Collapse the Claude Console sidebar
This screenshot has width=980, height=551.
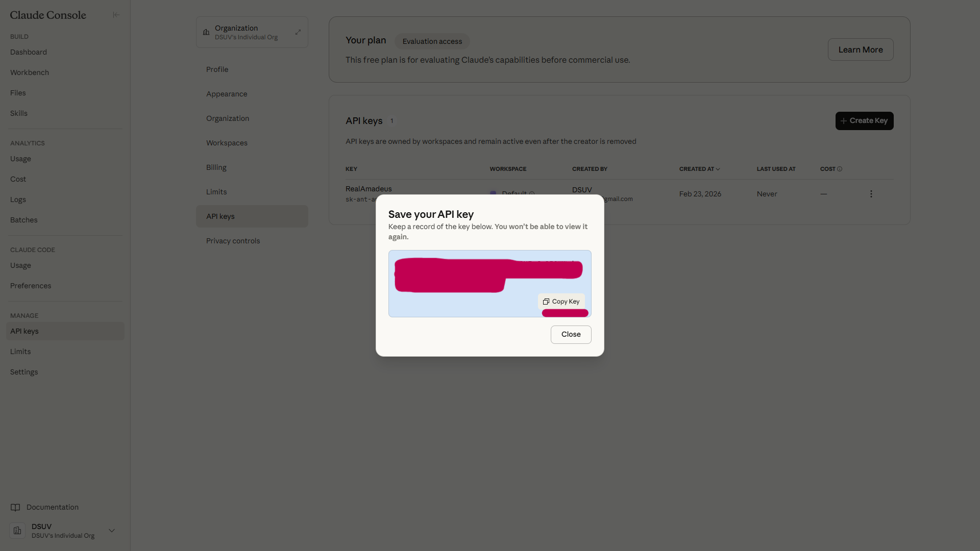(x=116, y=15)
